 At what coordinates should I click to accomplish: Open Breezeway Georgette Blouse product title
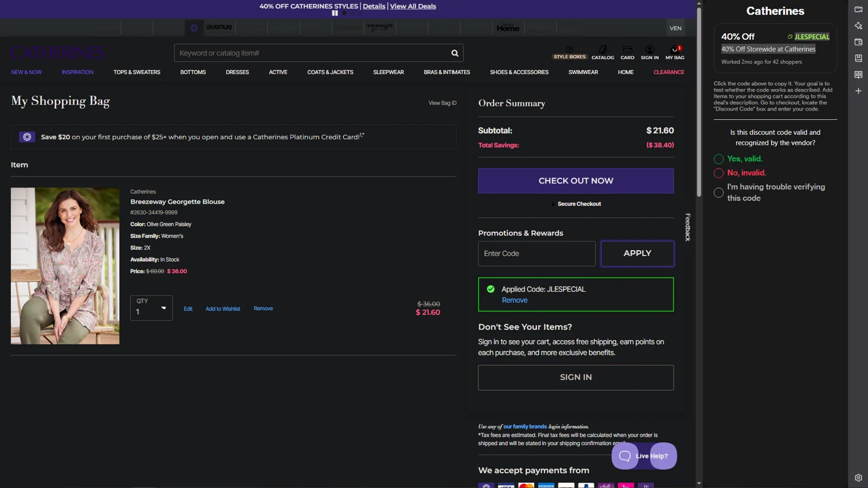177,202
